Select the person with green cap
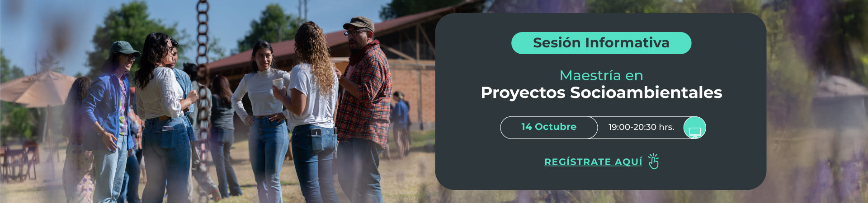 coord(109,122)
